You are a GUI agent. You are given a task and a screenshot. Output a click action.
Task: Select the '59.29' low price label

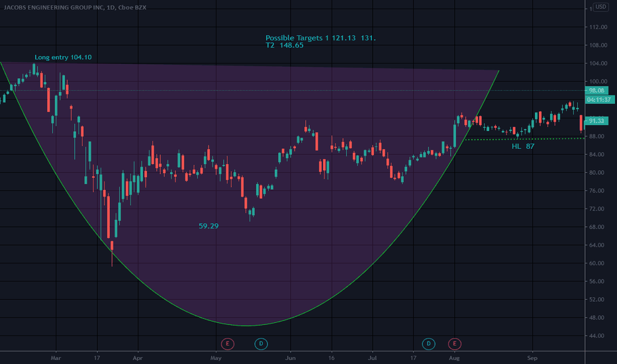coord(209,226)
